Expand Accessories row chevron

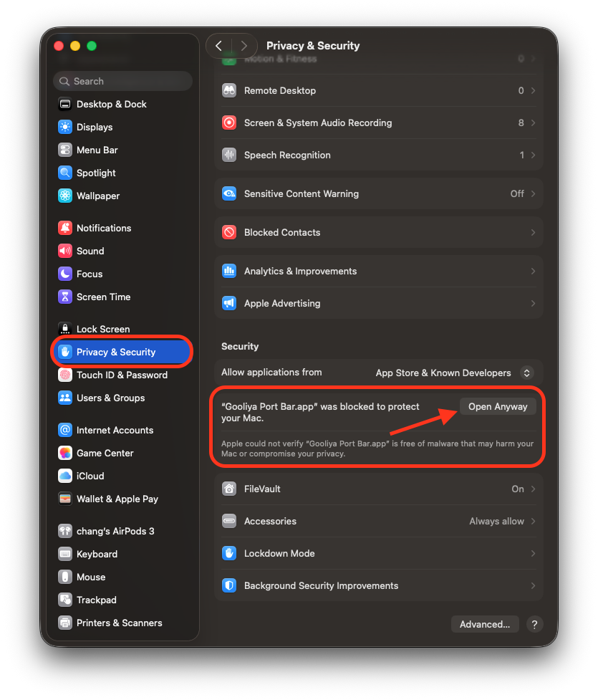click(x=533, y=521)
